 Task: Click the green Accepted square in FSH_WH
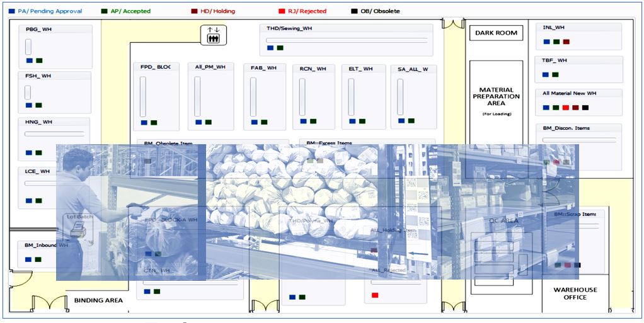(39, 105)
